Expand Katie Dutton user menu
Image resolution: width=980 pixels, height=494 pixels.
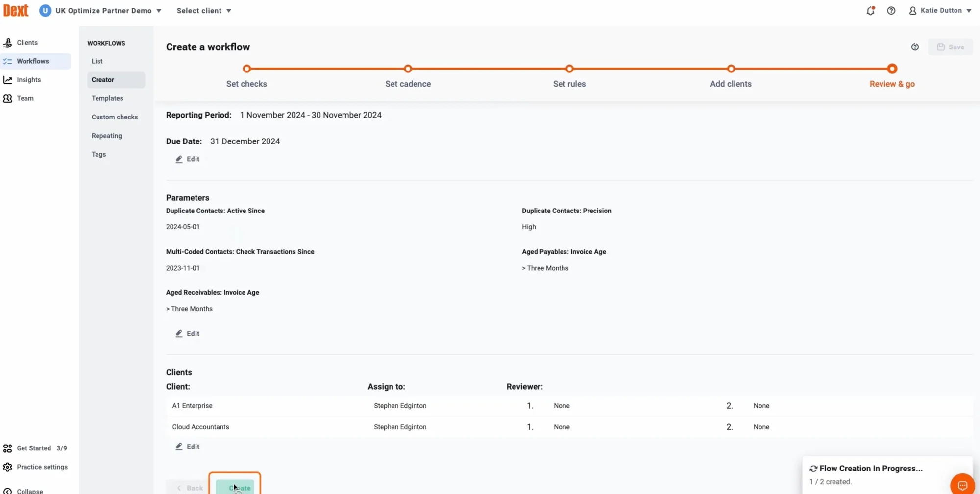(940, 11)
